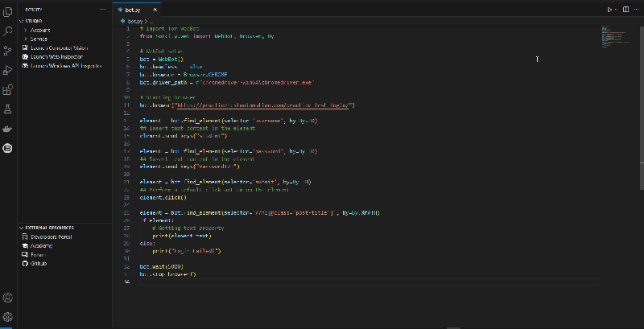Open the Source Control view
644x329 pixels.
(x=8, y=51)
